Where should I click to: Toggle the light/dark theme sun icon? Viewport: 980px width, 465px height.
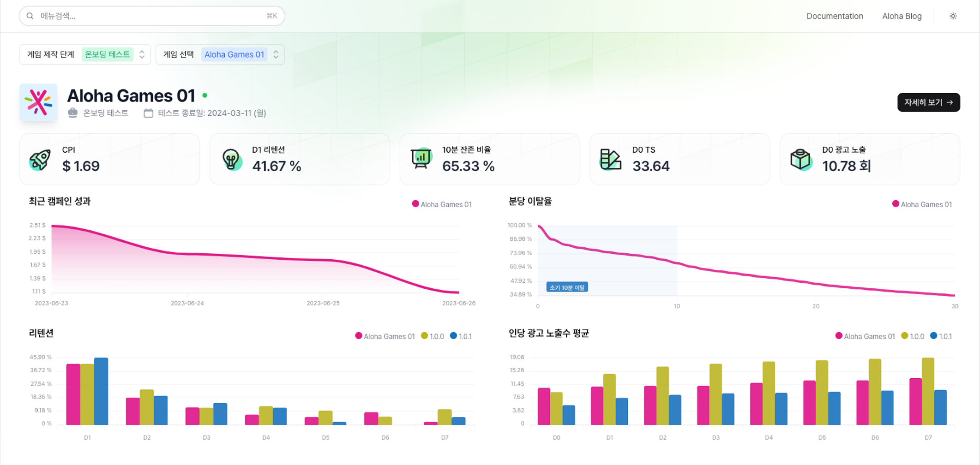[953, 16]
